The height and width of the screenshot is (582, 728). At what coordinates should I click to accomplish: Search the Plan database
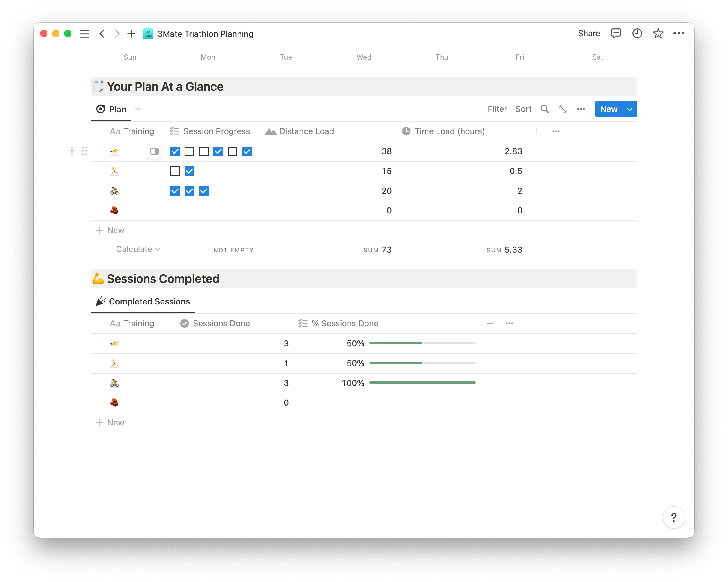pos(545,109)
